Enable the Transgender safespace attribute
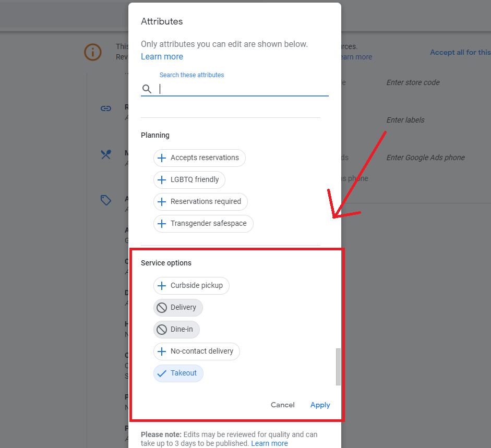 click(x=203, y=224)
